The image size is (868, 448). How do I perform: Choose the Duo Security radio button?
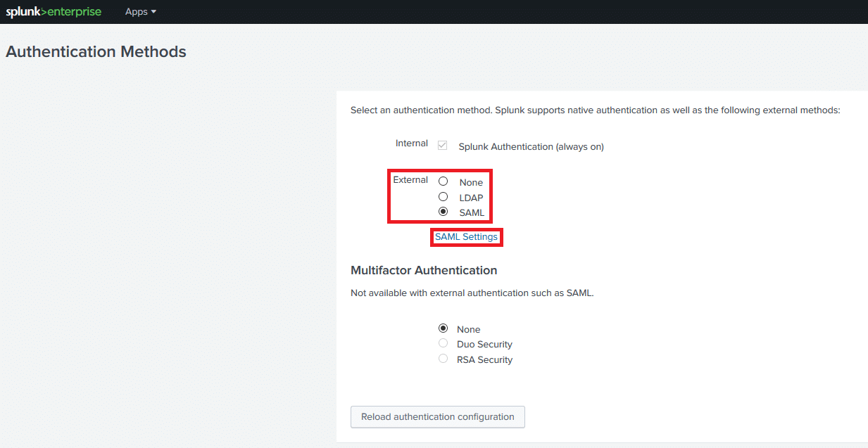tap(444, 343)
